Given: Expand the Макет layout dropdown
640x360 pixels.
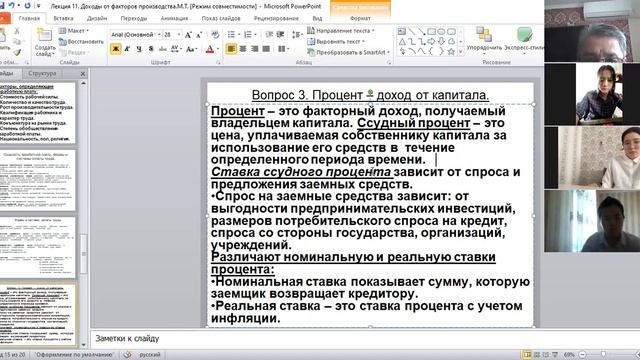Looking at the screenshot, I should [x=74, y=31].
